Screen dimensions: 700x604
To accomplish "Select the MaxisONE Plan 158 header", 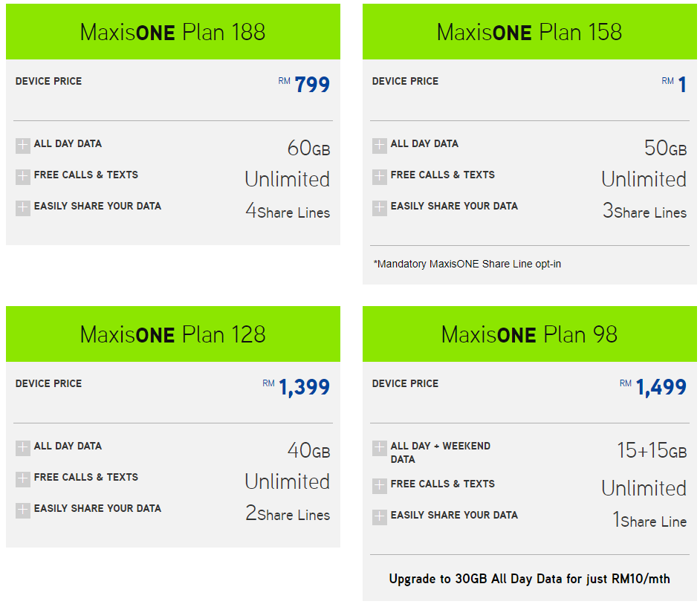I will [x=529, y=32].
